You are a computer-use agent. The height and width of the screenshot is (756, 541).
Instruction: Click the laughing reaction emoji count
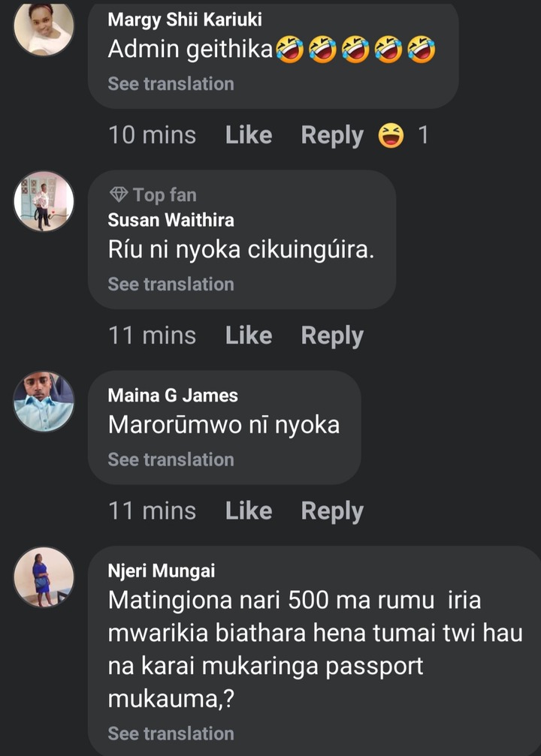coord(405,135)
